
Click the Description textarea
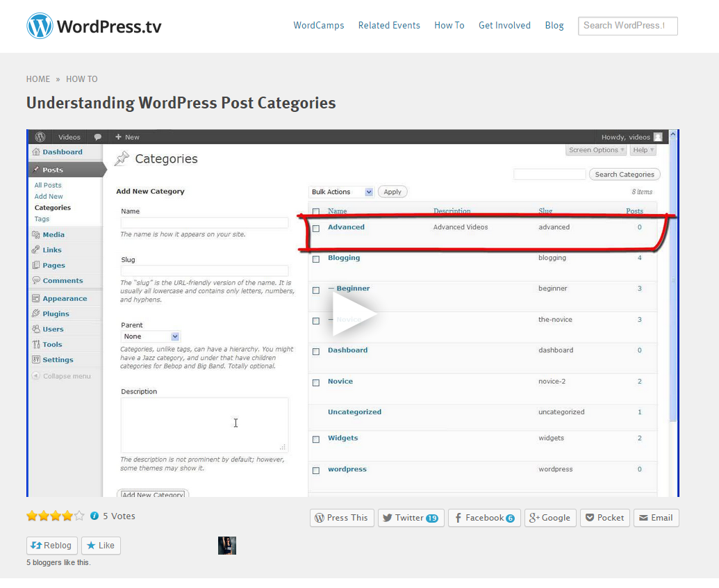click(x=204, y=425)
